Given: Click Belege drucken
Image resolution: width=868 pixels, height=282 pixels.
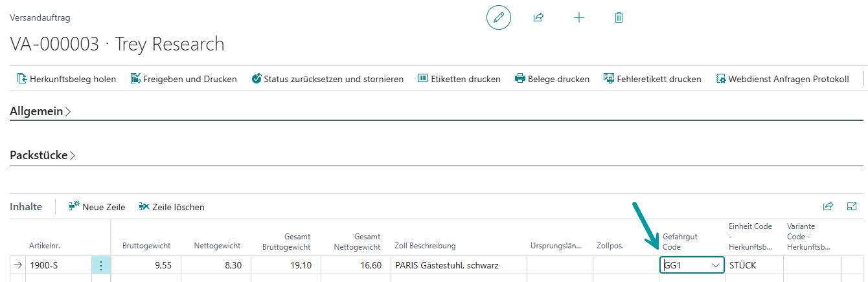Looking at the screenshot, I should (552, 79).
